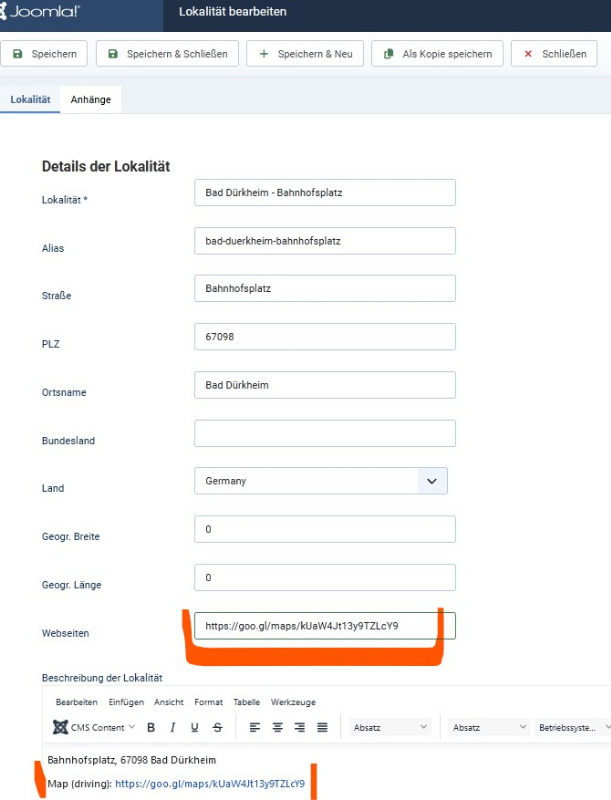The image size is (611, 800).
Task: Focus the Webseiten URL field
Action: [325, 626]
